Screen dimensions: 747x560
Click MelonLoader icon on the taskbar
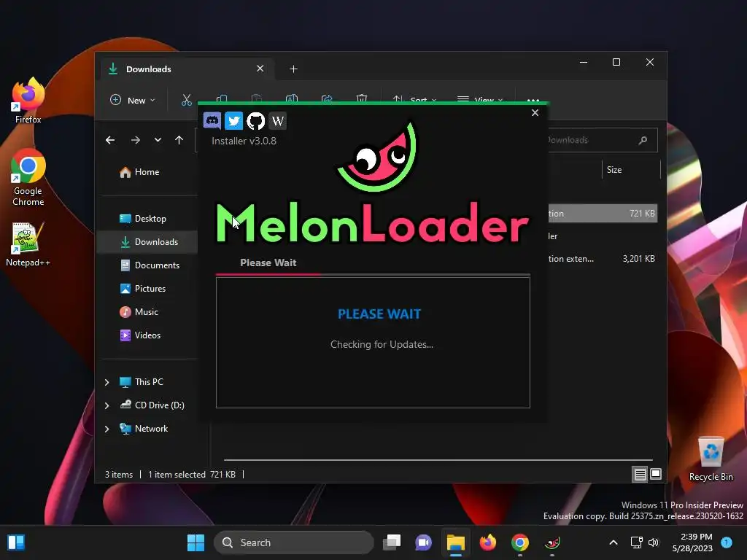coord(552,542)
